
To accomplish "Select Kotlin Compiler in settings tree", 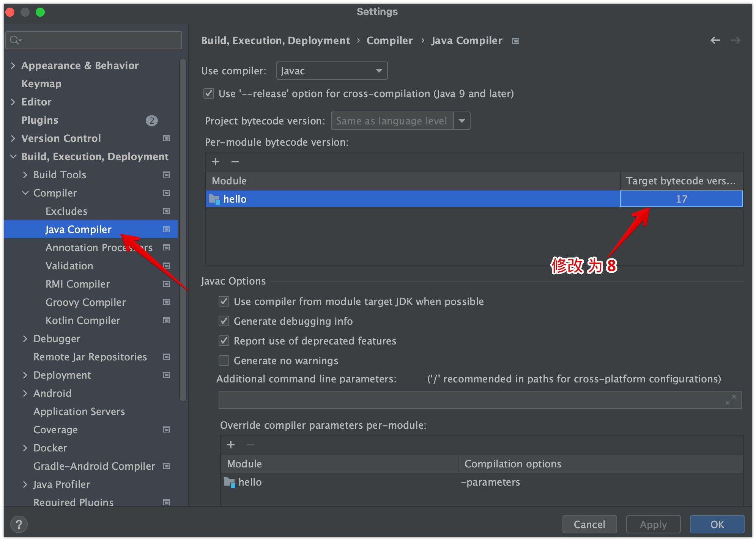I will [x=83, y=321].
